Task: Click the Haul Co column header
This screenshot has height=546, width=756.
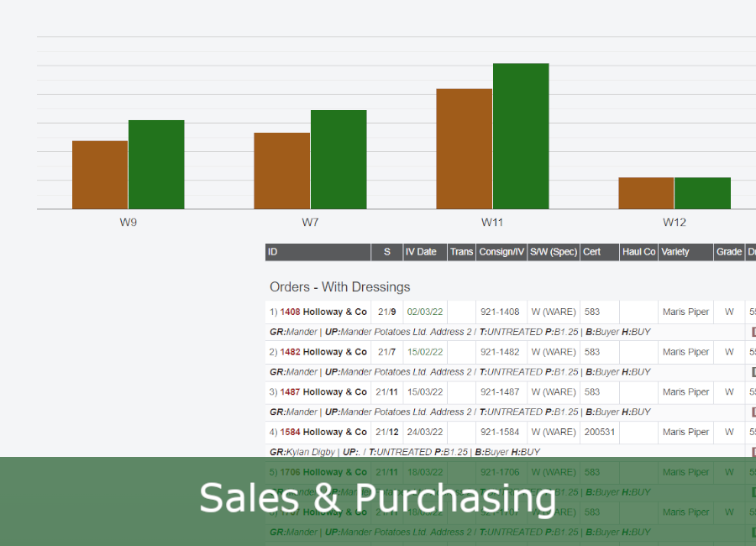Action: (x=638, y=252)
